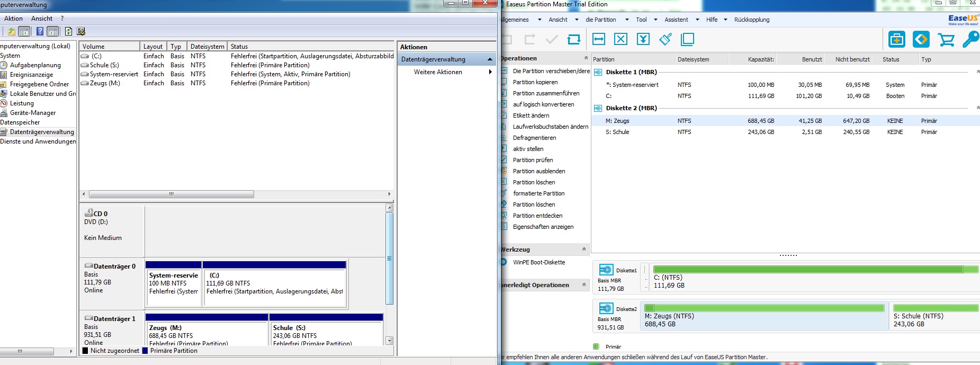The width and height of the screenshot is (980, 365).
Task: Click the blue Primäre Partition legend swatch
Action: [x=145, y=351]
